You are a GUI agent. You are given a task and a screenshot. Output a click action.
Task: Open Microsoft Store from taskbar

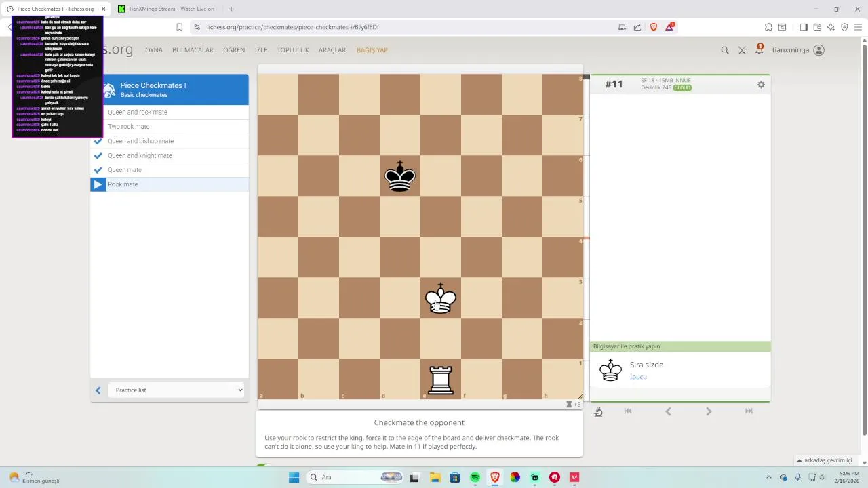pyautogui.click(x=454, y=477)
